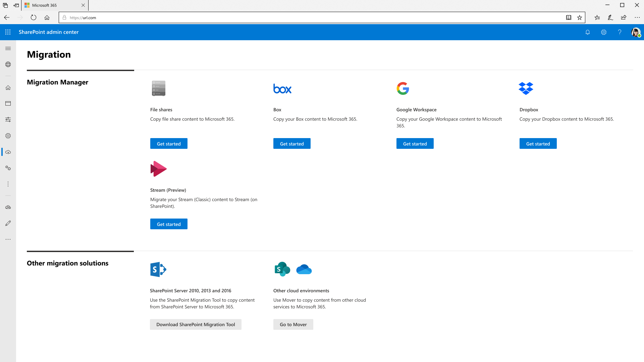Open reading view icon in address bar
This screenshot has height=362, width=644.
click(569, 17)
